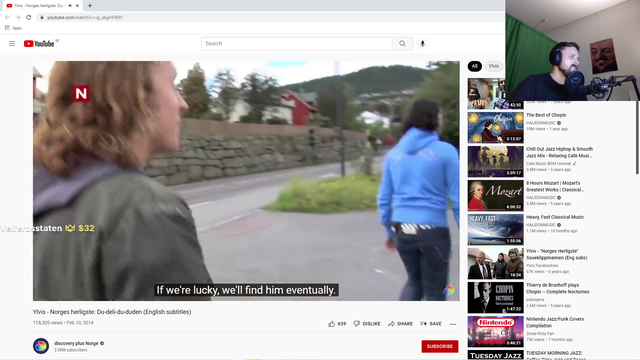The image size is (640, 360).
Task: Open more actions ellipsis menu
Action: tap(453, 324)
